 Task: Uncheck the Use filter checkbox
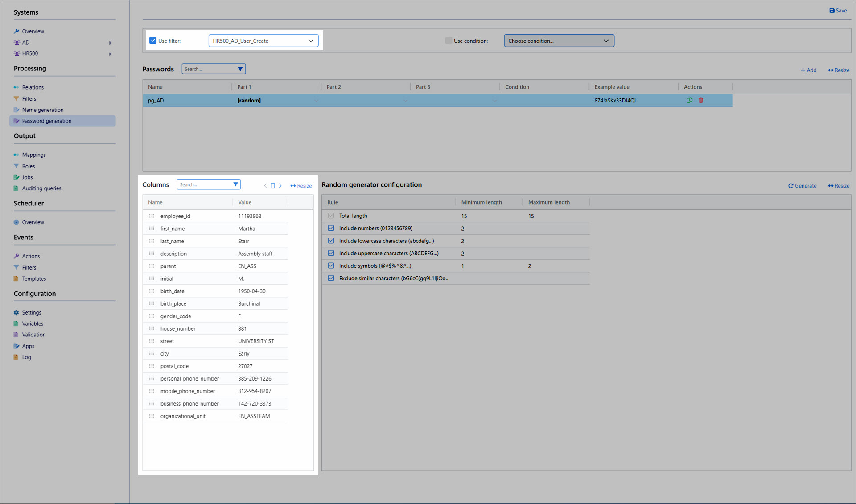(x=153, y=41)
